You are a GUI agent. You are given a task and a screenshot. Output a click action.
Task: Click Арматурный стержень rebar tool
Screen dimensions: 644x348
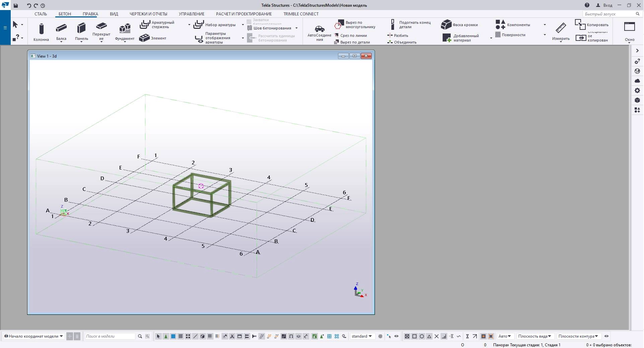click(157, 24)
